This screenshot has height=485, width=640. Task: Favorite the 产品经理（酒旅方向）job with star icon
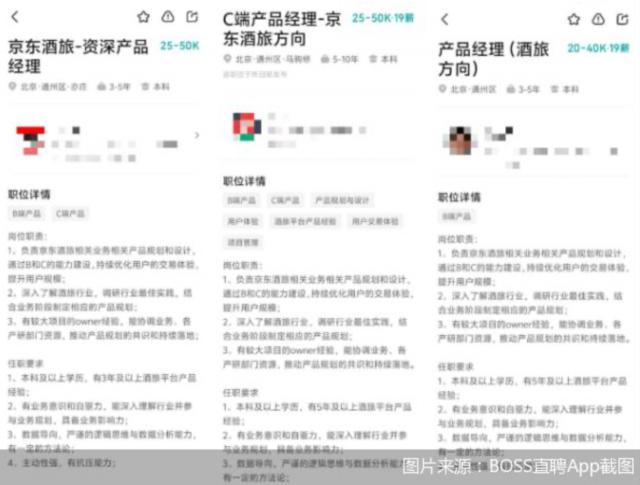click(x=574, y=19)
